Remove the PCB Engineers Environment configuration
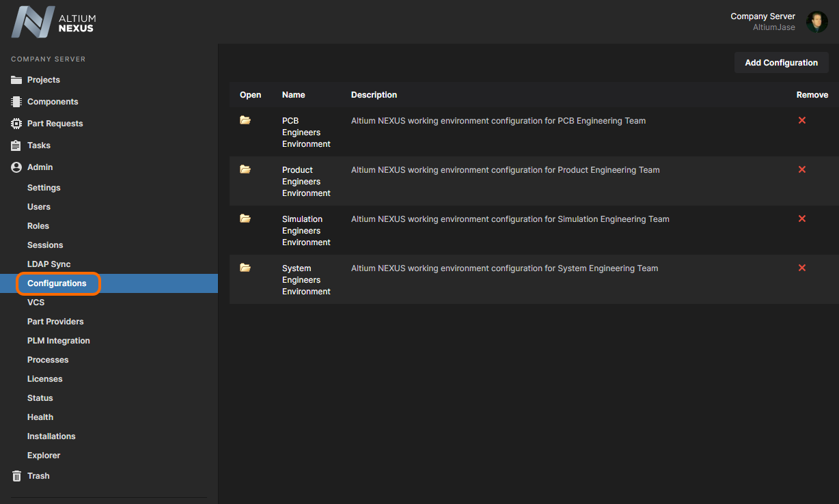This screenshot has height=504, width=839. tap(802, 120)
